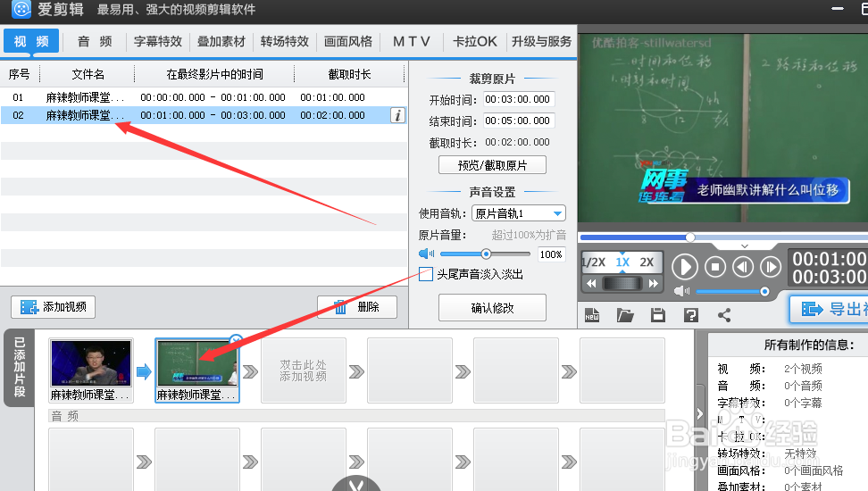The height and width of the screenshot is (491, 868).
Task: Click the blue arrow between the first two clips
Action: [x=144, y=371]
